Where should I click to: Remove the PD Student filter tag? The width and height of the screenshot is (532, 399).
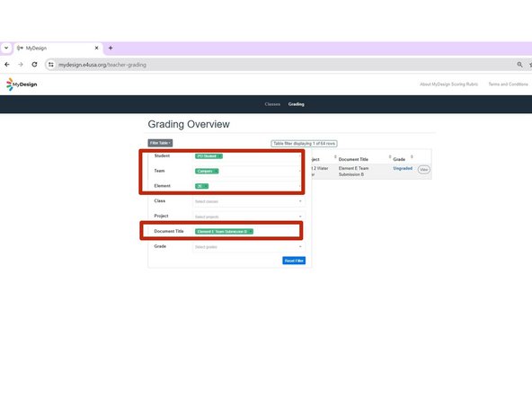[220, 156]
